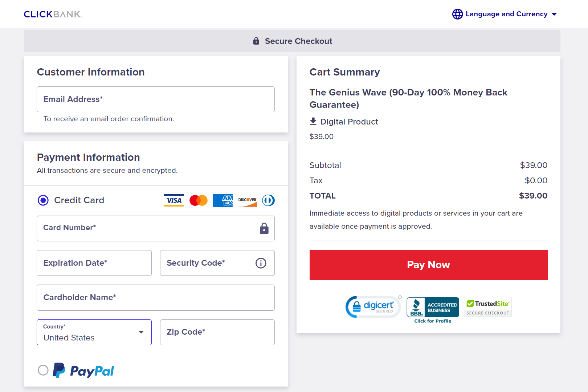
Task: Click the TOTAL $39.00 amount
Action: (x=533, y=196)
